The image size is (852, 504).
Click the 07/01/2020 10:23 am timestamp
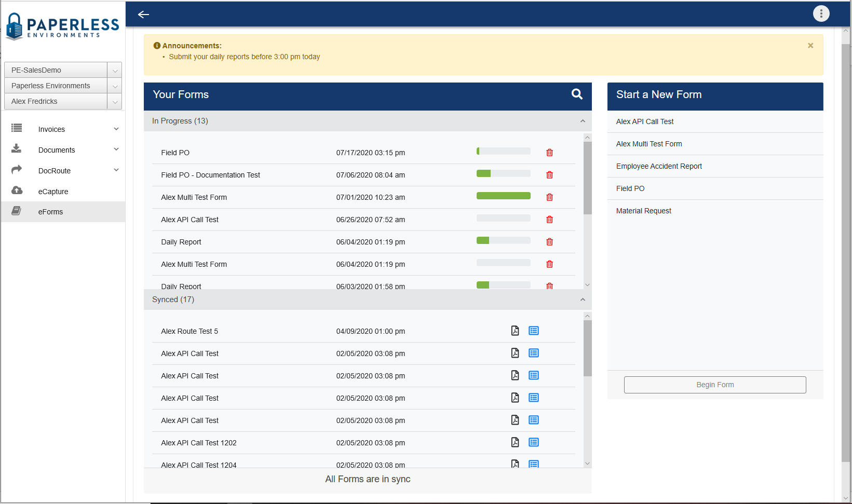[x=370, y=197]
